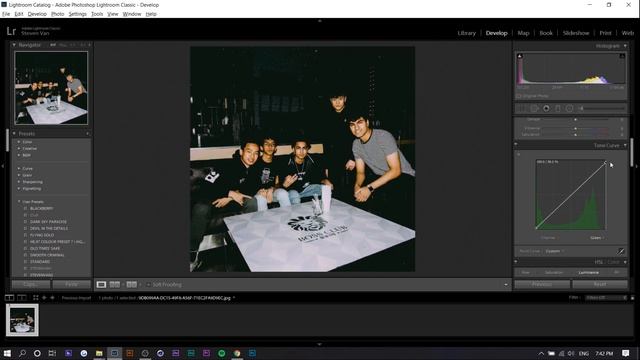Open the Photo menu
640x360 pixels.
point(57,14)
